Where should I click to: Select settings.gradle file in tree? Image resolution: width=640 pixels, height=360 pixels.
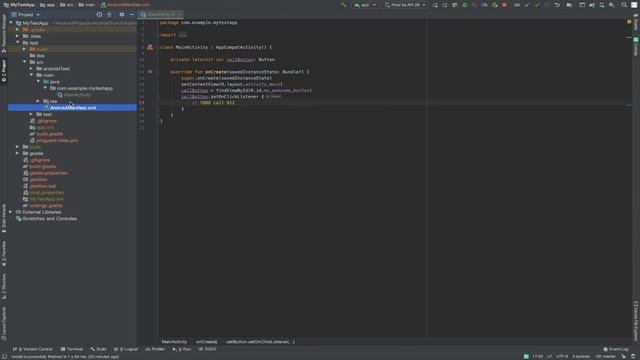coord(43,206)
